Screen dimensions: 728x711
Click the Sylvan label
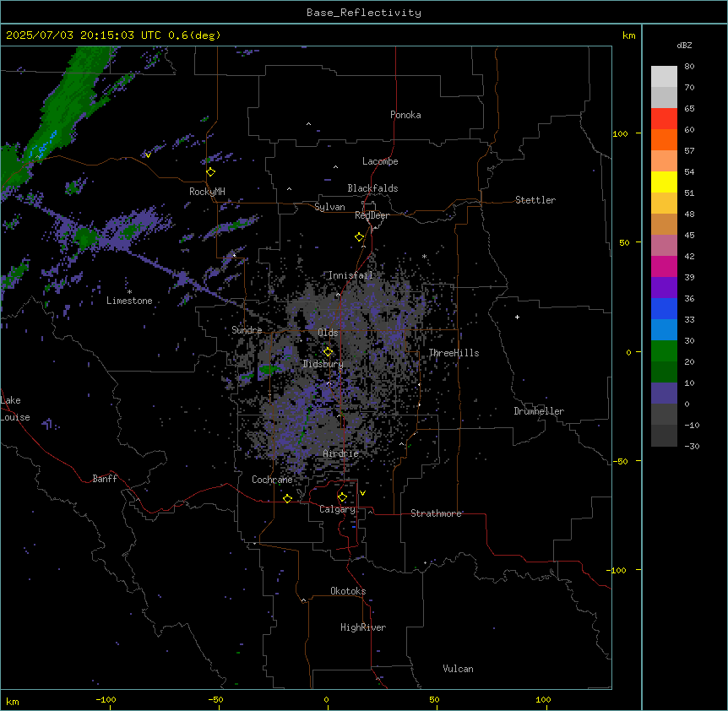coord(329,207)
